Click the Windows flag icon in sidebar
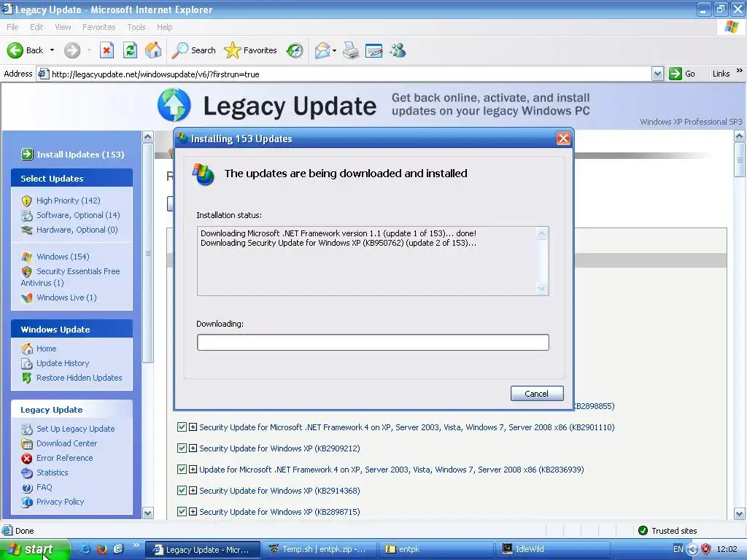 pos(27,257)
